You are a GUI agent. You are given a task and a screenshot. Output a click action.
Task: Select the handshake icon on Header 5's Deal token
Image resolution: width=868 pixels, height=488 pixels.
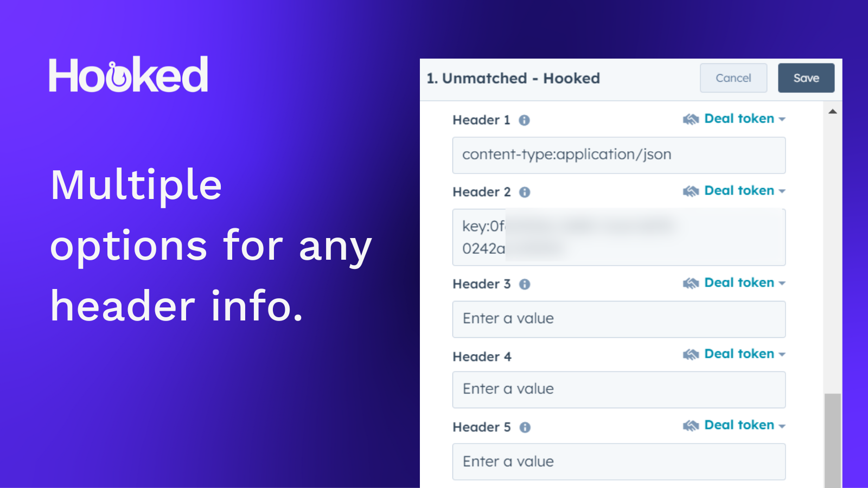pos(690,425)
